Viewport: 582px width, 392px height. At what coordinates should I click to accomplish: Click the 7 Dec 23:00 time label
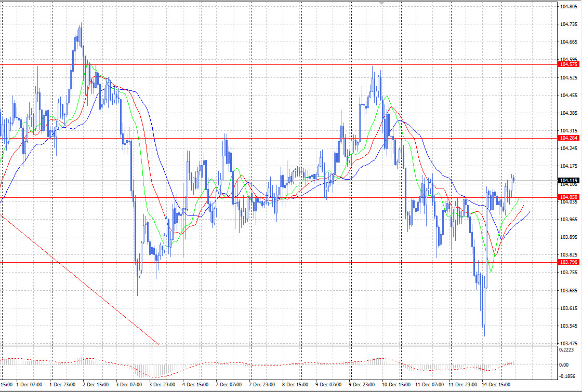click(x=262, y=385)
